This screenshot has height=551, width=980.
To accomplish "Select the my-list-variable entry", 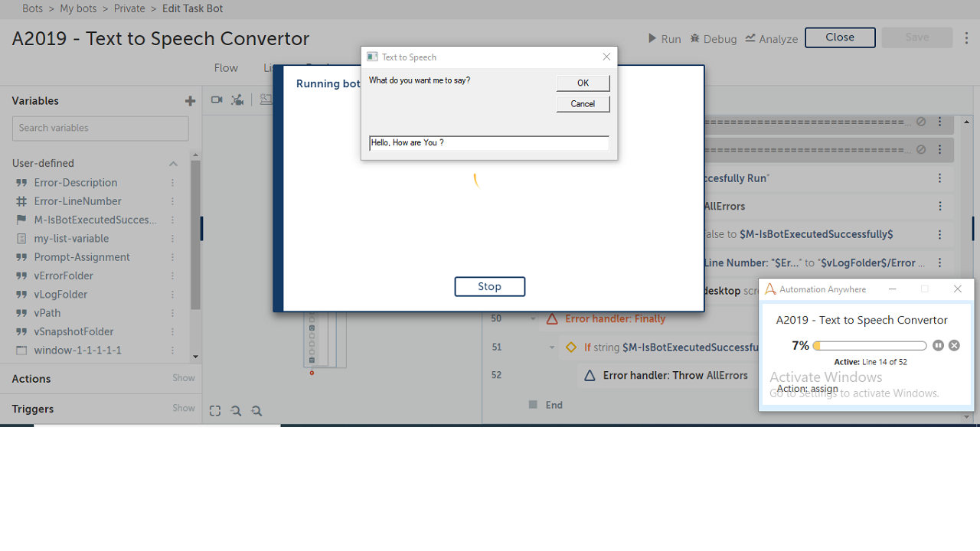I will click(x=71, y=239).
